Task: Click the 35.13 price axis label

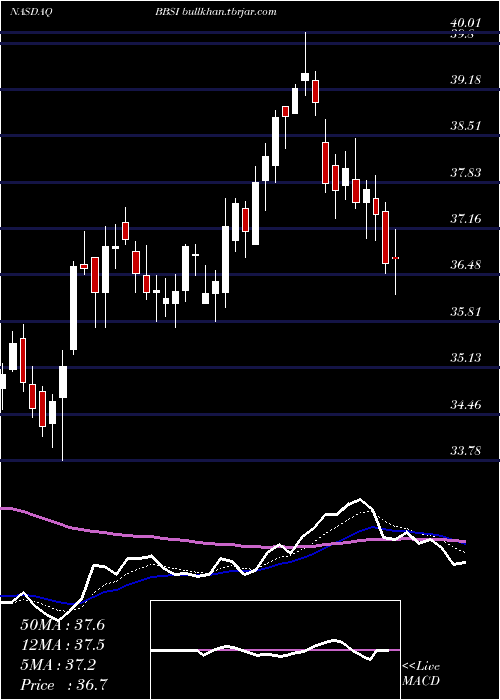Action: [466, 357]
